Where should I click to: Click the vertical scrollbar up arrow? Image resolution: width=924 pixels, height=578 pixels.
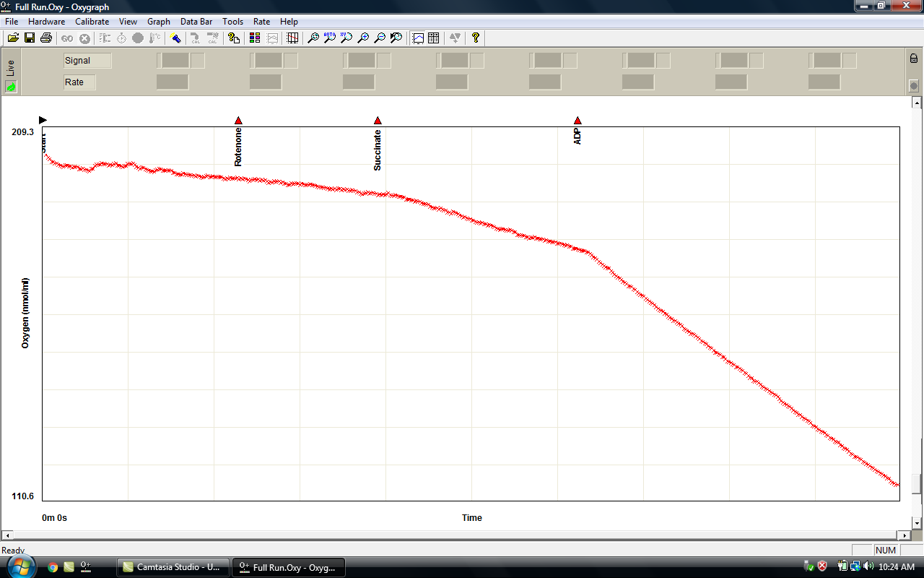click(x=918, y=103)
